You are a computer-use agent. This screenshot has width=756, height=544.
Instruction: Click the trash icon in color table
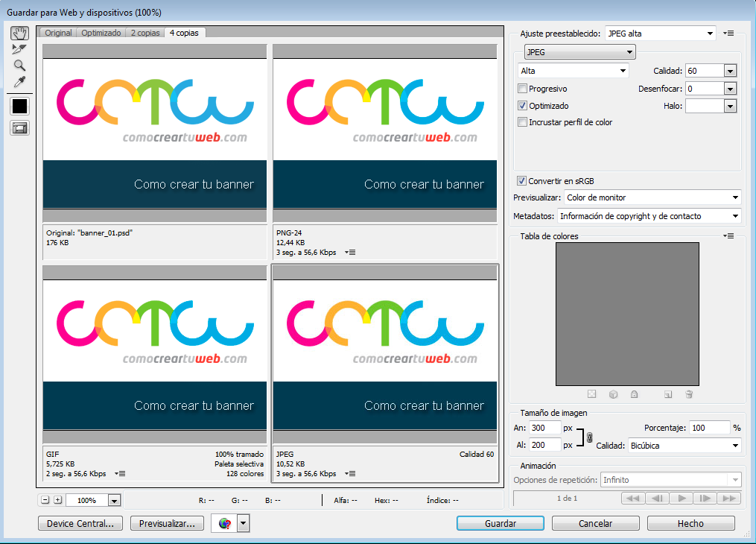689,394
